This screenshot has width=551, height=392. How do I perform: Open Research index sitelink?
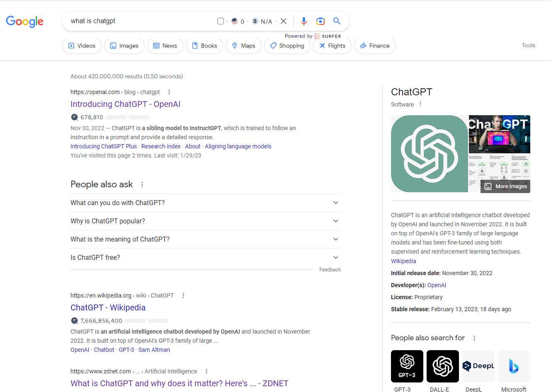161,146
